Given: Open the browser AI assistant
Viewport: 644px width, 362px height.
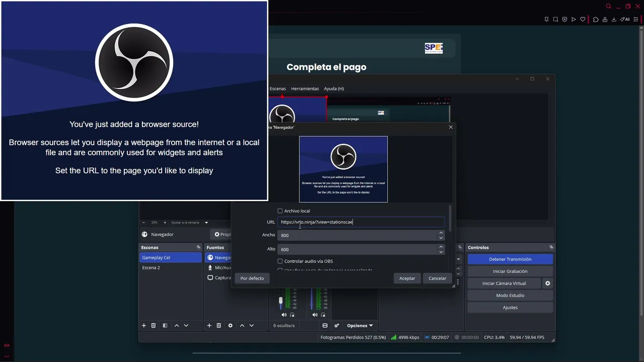Looking at the screenshot, I should pos(625,20).
